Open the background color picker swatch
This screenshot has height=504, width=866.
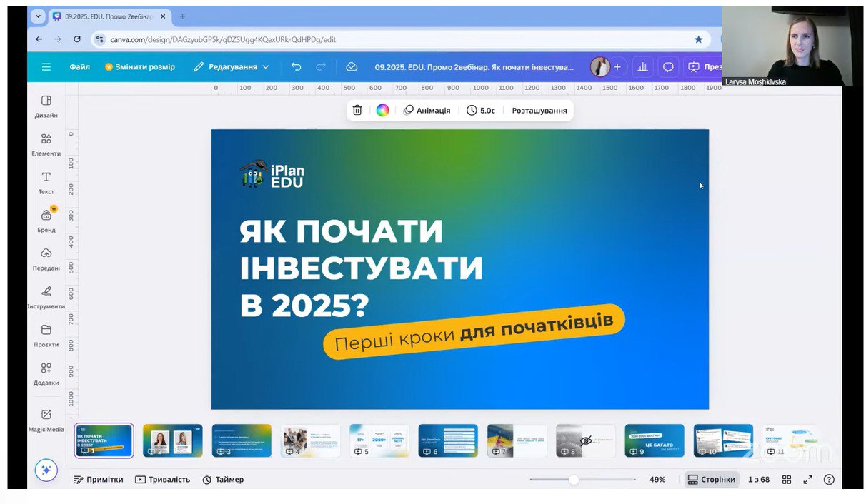(382, 110)
